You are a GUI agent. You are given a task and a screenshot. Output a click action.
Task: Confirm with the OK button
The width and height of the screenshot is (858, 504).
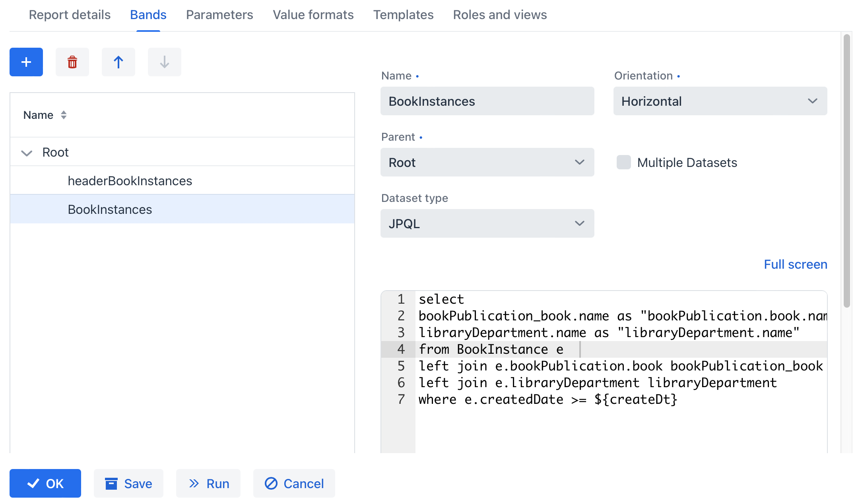click(x=45, y=483)
